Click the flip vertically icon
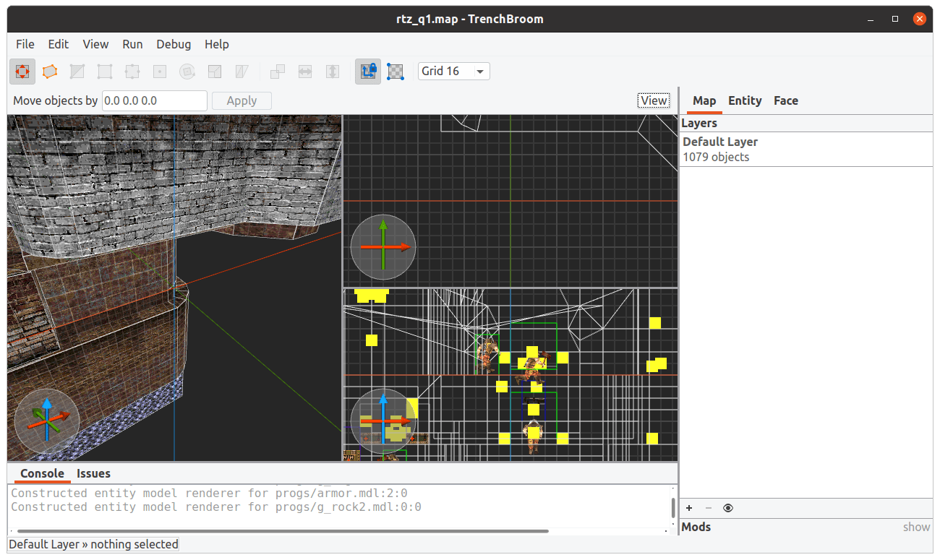The image size is (940, 560). 333,72
